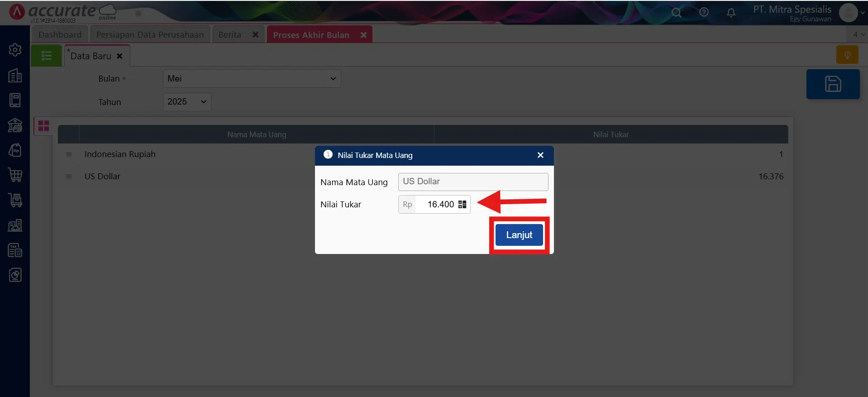The width and height of the screenshot is (868, 397).
Task: Click the calculator icon in Nilai Tukar field
Action: (462, 205)
